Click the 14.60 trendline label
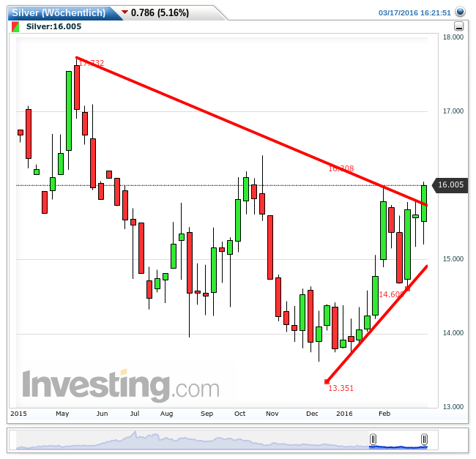This screenshot has height=459, width=476. point(391,294)
